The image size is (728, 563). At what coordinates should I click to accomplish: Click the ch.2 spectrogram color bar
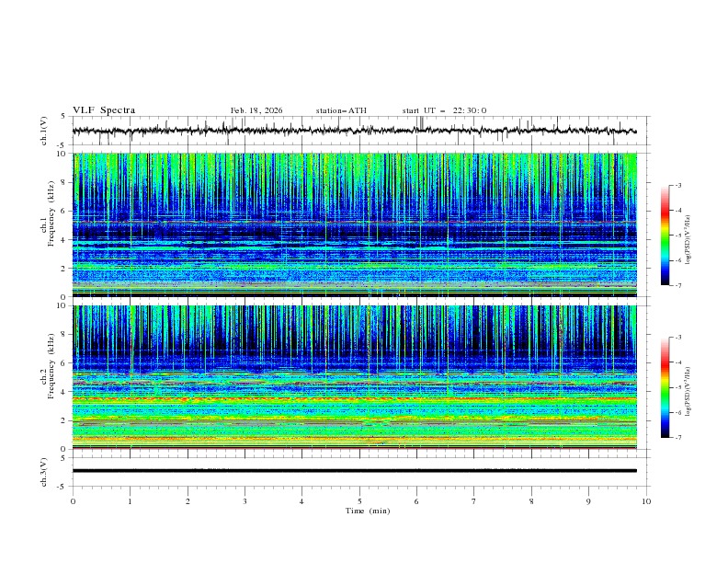pos(665,387)
